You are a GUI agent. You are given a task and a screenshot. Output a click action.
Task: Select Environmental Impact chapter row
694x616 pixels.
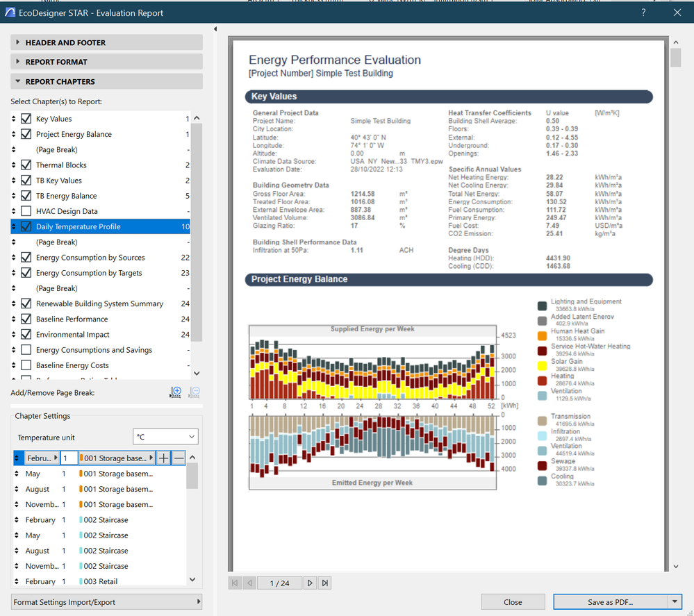coord(101,334)
